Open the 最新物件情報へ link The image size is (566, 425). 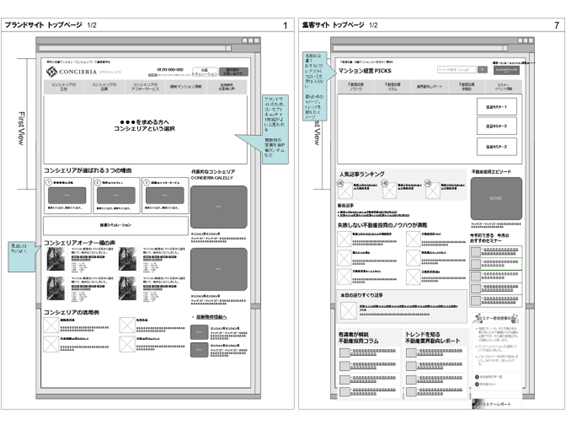click(211, 317)
